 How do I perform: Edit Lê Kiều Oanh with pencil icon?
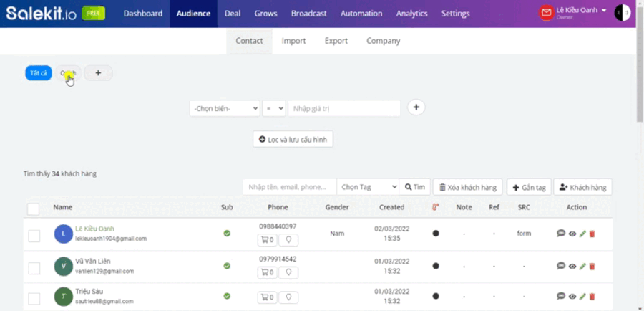click(582, 234)
